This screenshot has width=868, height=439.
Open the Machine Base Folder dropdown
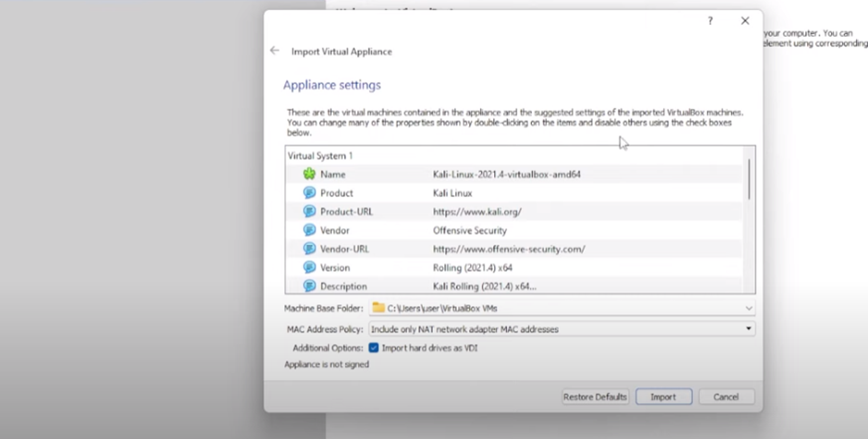coord(749,308)
